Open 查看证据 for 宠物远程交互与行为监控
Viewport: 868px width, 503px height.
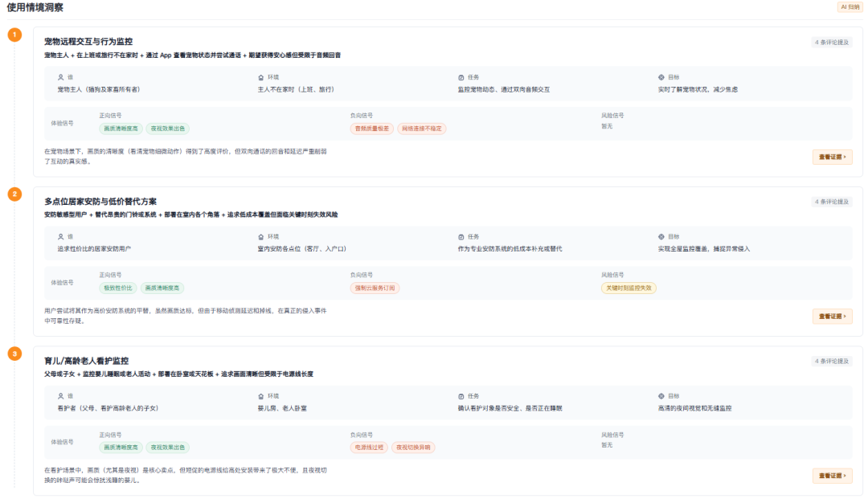click(832, 157)
